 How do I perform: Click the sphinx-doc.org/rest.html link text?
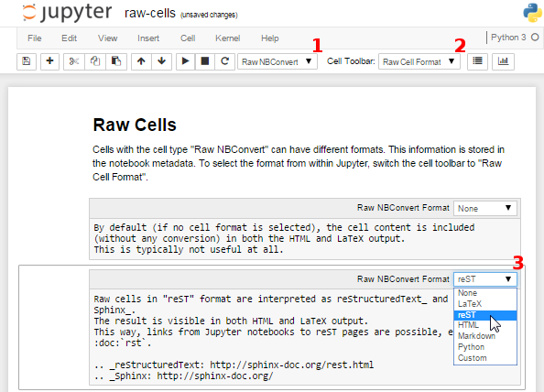(292, 365)
